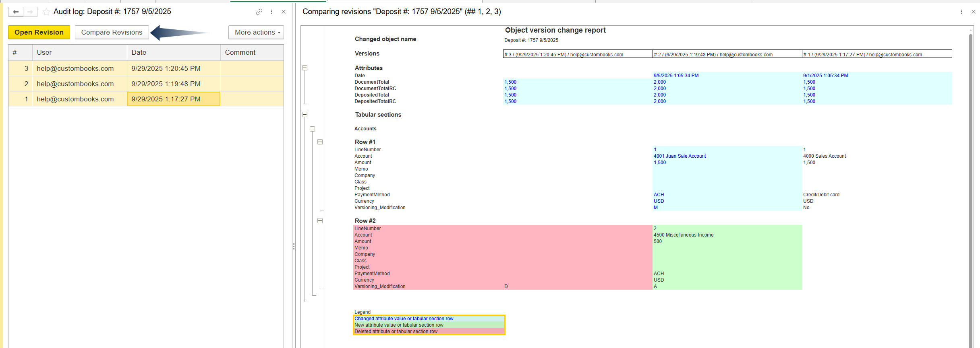The image size is (980, 348).
Task: Star the audit log as favorite
Action: point(46,12)
